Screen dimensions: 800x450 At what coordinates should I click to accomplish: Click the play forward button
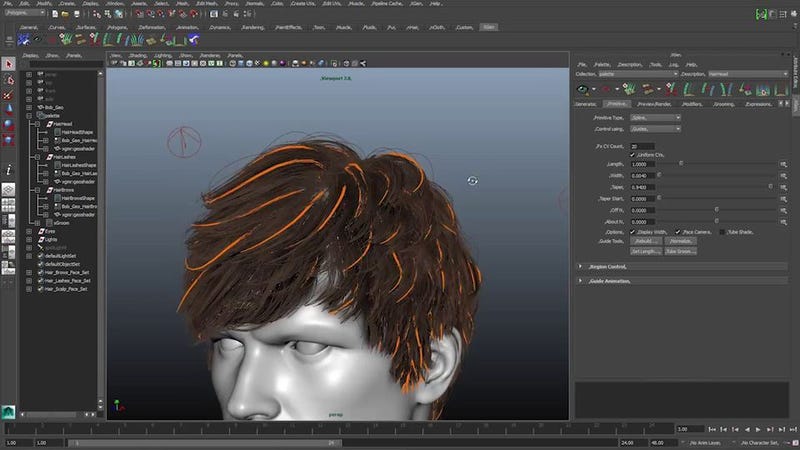point(759,430)
